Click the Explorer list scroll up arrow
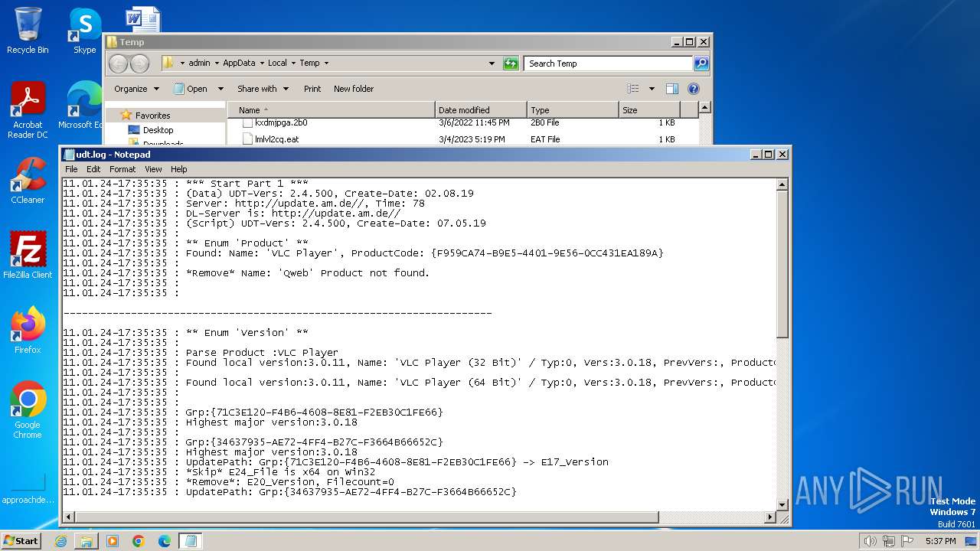The height and width of the screenshot is (551, 980). click(705, 108)
